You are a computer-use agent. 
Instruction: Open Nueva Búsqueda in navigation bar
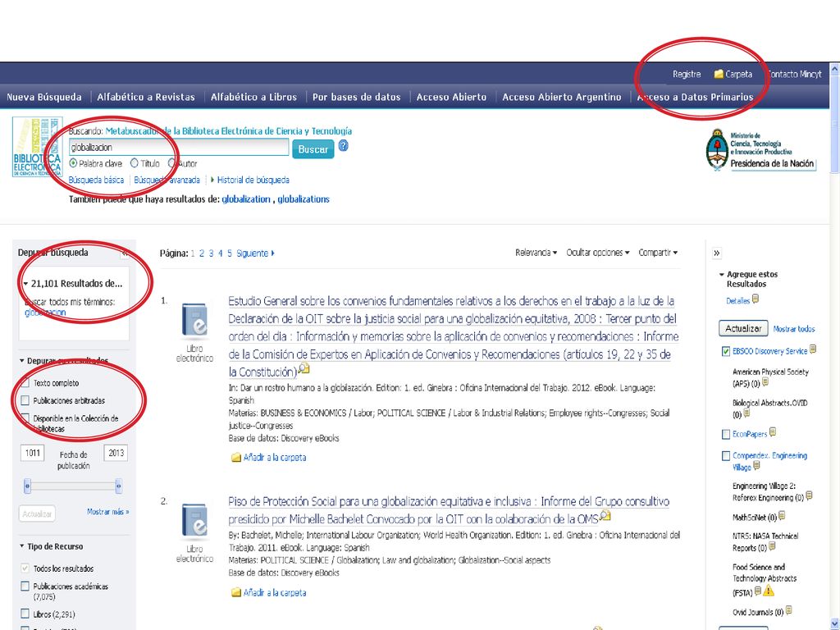44,97
